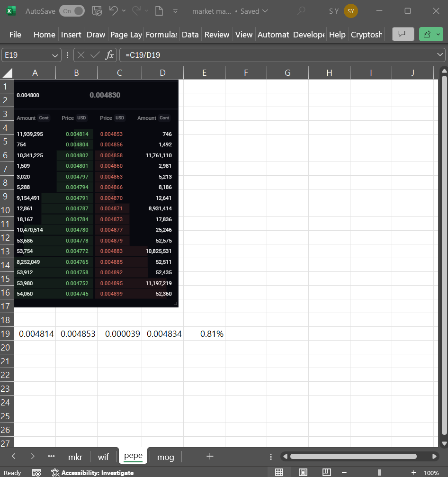Viewport: 448px width, 477px height.
Task: Click the zoom slider handle
Action: pos(379,472)
